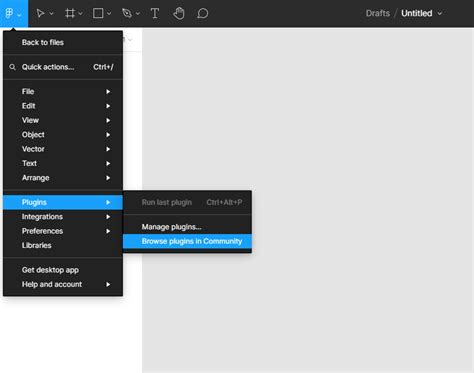Open Move tool options dropdown chevron
474x373 pixels.
click(x=51, y=14)
